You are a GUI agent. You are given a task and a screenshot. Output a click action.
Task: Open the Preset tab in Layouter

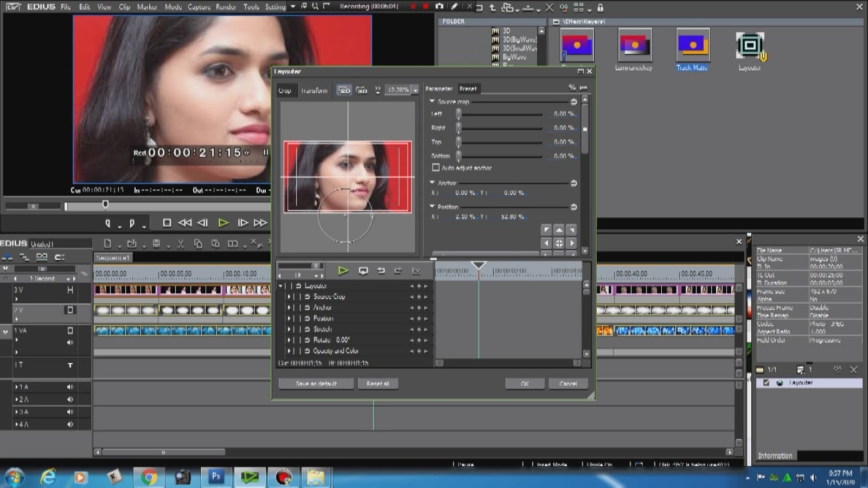(468, 89)
